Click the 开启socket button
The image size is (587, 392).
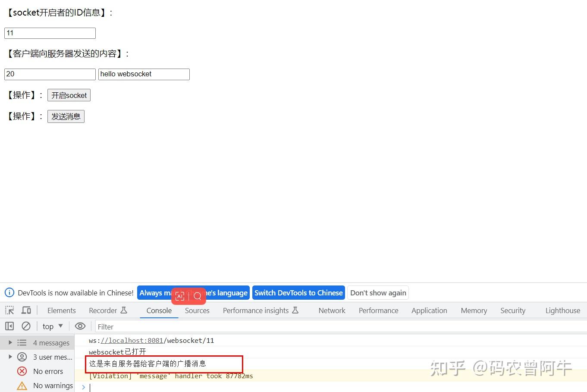(x=69, y=95)
